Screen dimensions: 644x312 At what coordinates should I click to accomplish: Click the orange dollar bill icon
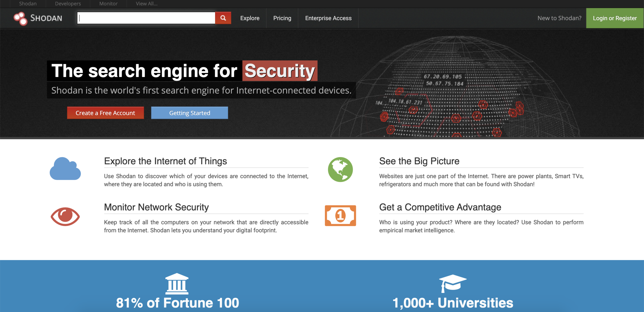[x=340, y=216]
